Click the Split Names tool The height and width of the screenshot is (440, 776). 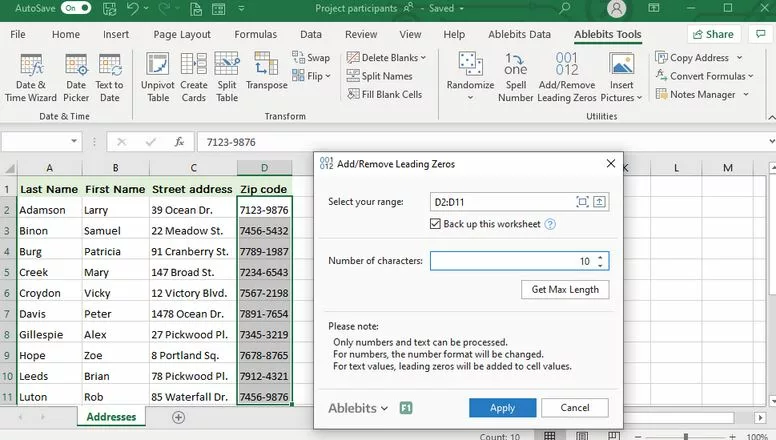tap(380, 76)
